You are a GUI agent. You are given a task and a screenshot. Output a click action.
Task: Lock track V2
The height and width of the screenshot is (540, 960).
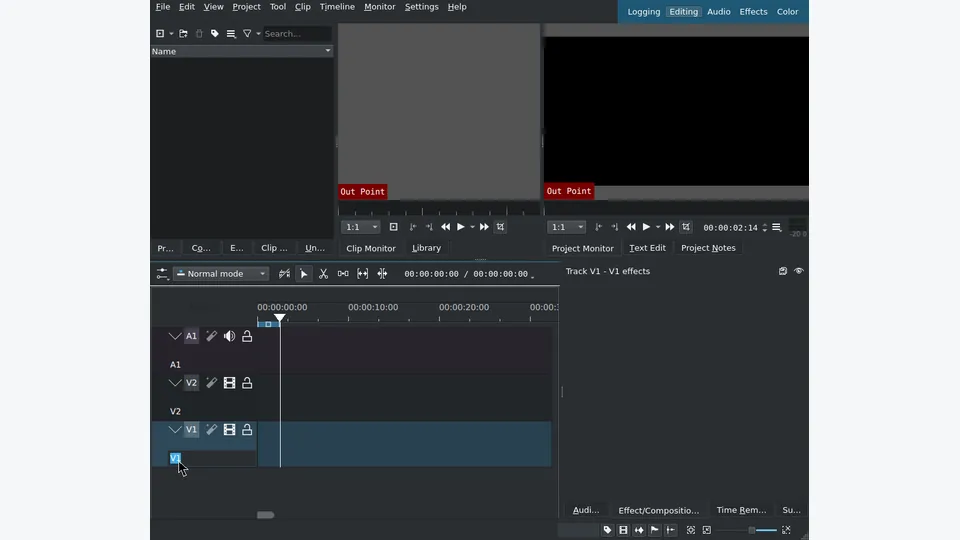pos(247,383)
